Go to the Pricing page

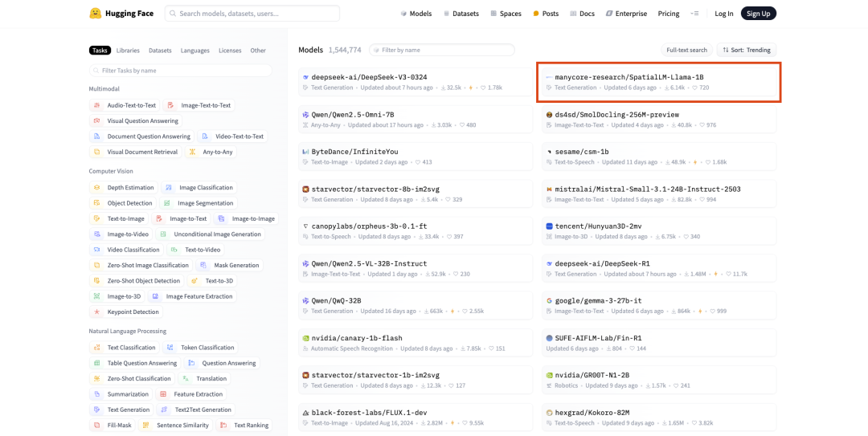coord(669,14)
